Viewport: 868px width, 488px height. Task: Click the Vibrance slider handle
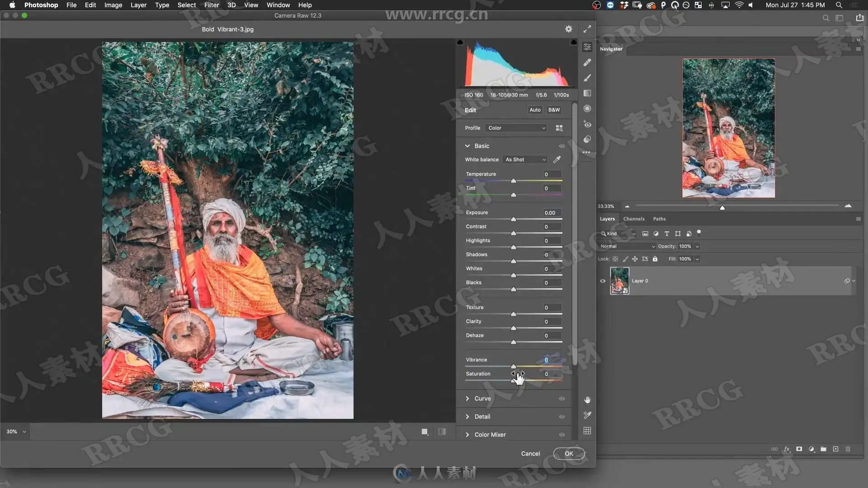click(514, 366)
